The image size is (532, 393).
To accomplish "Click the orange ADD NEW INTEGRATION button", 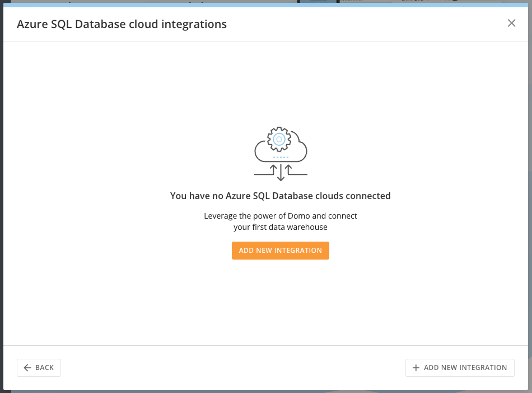I will [x=280, y=251].
